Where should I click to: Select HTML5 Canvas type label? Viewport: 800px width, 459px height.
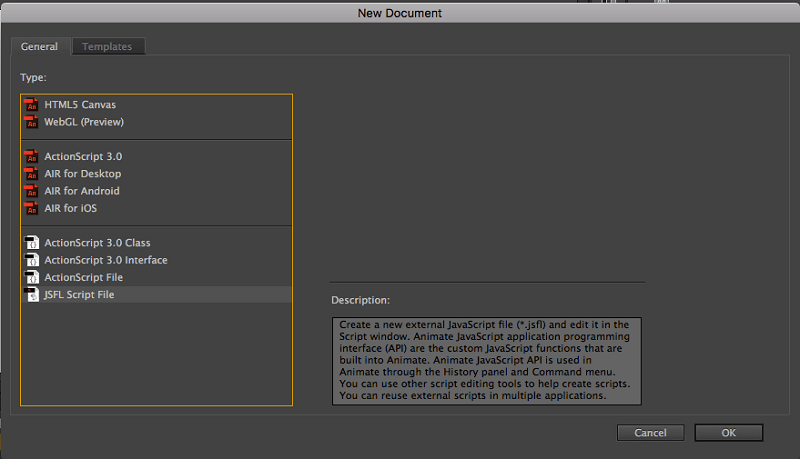pos(80,105)
